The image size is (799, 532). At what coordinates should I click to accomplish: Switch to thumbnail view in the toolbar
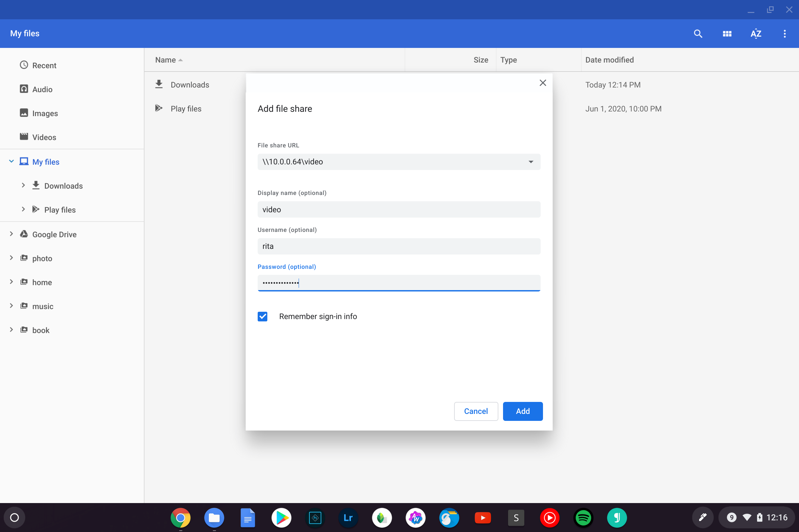727,34
